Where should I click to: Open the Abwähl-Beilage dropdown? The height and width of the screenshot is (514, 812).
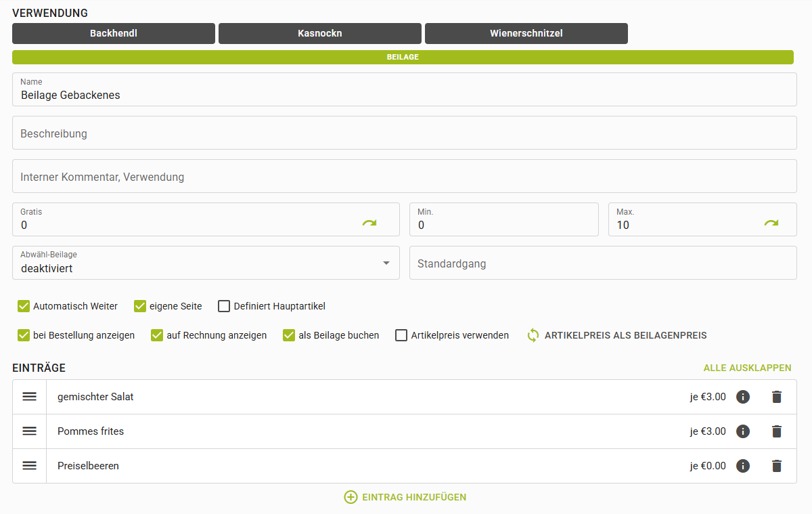pyautogui.click(x=386, y=263)
